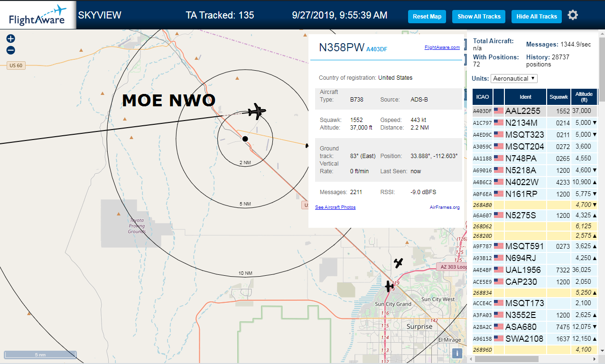
Task: Click the map info 'i' button
Action: [457, 353]
